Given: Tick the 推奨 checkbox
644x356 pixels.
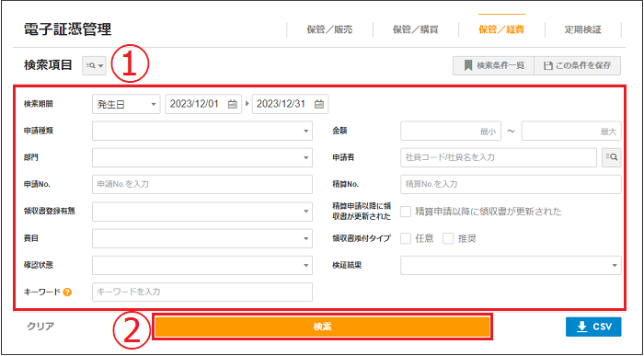Looking at the screenshot, I should [x=448, y=238].
